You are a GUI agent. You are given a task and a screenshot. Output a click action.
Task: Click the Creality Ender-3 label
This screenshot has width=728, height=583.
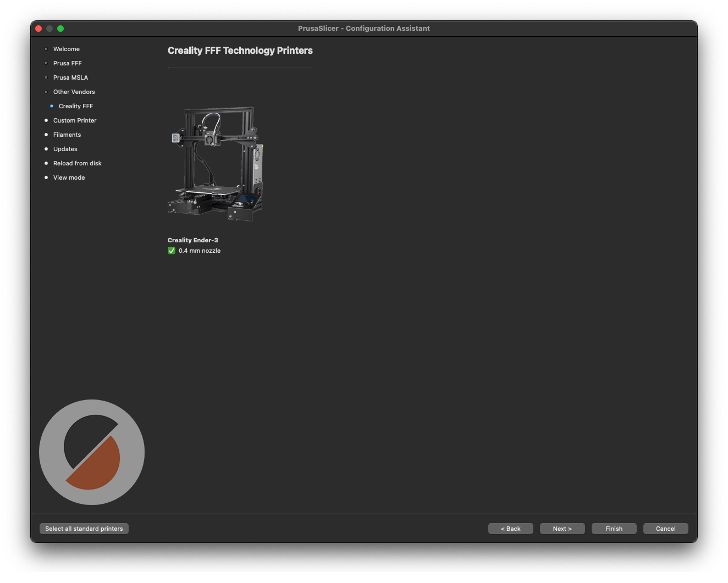coord(193,240)
